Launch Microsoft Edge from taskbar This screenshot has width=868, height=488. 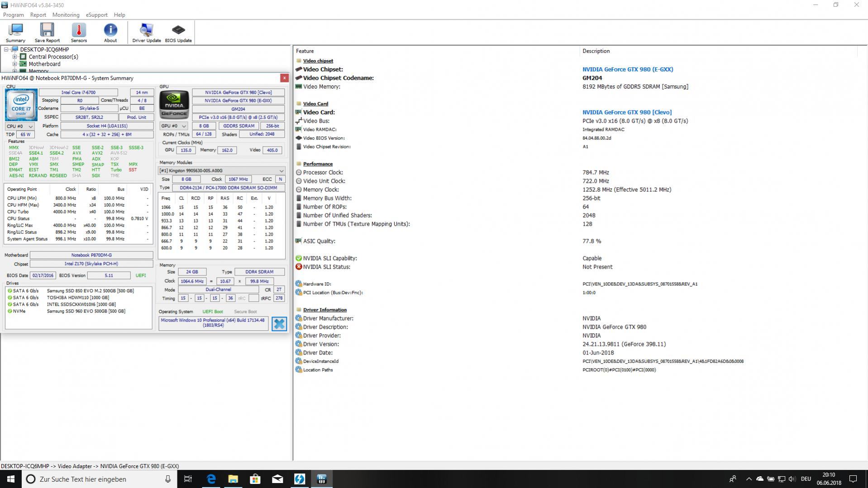coord(211,479)
